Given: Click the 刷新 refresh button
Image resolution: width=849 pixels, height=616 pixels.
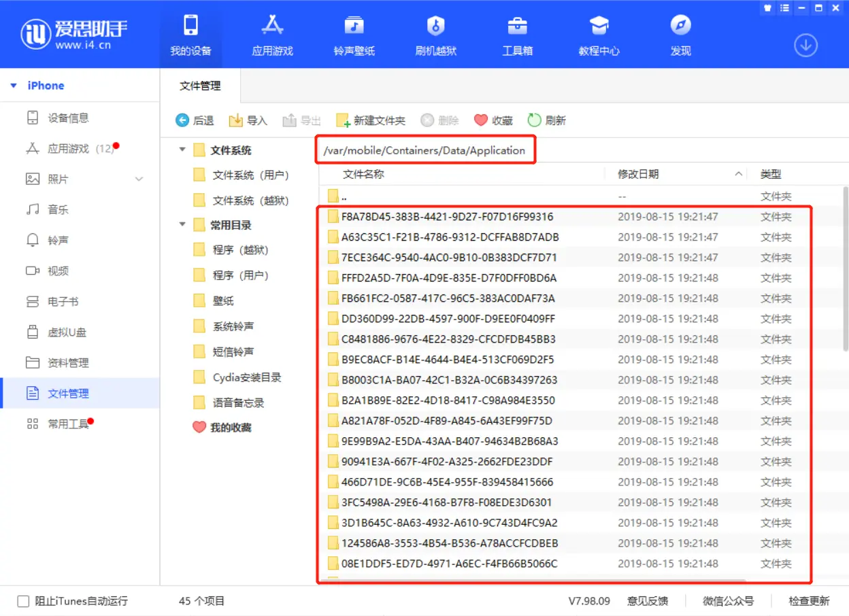Looking at the screenshot, I should point(547,120).
